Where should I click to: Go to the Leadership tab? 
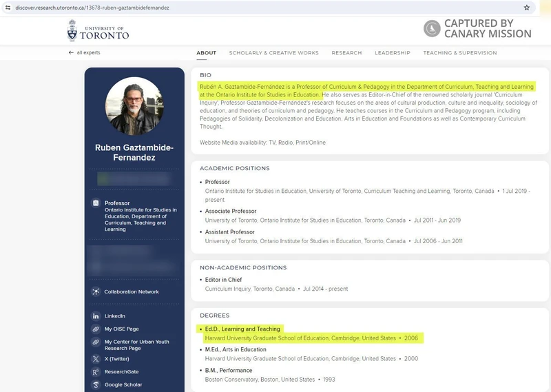point(392,53)
